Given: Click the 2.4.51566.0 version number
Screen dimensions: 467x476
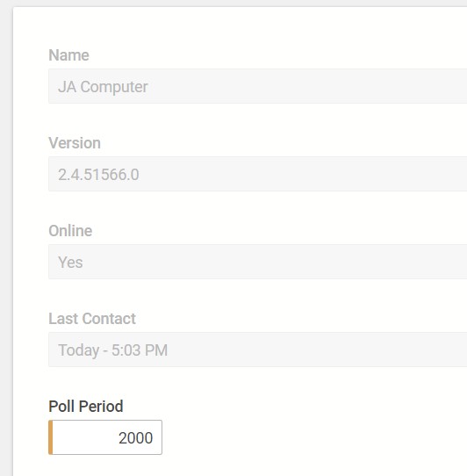Looking at the screenshot, I should [x=98, y=175].
